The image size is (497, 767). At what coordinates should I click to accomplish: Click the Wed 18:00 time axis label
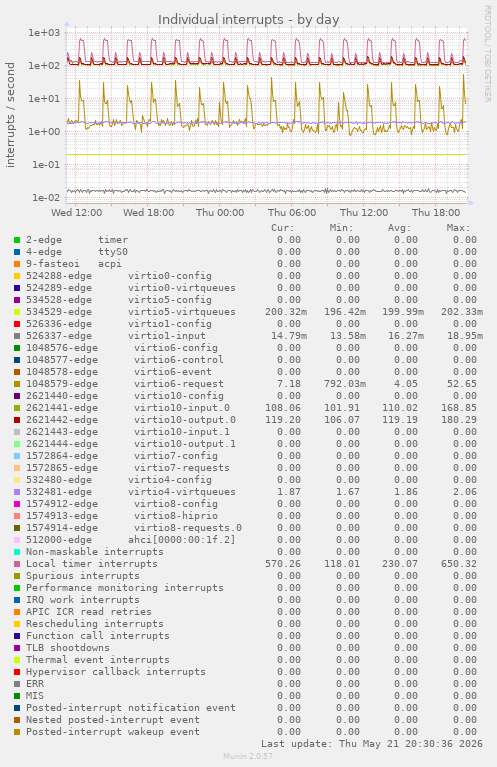coord(148,212)
